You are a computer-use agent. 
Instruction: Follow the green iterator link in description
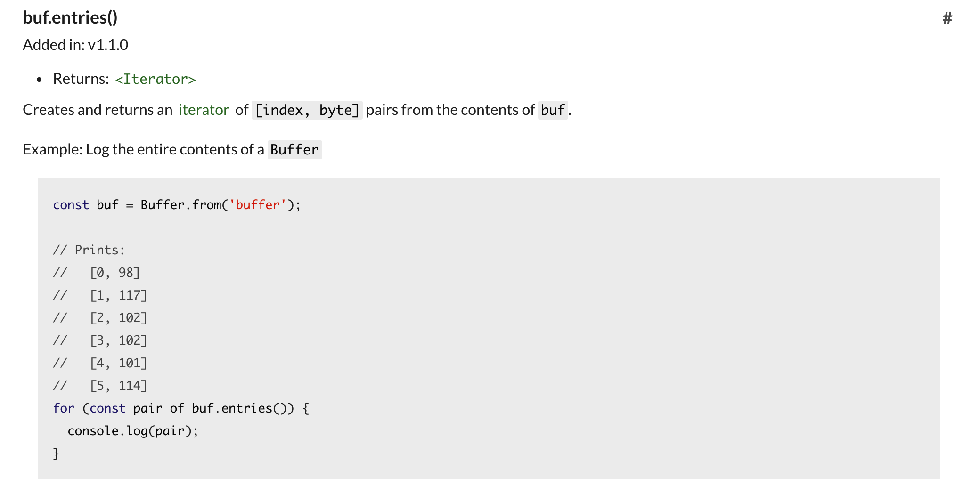[204, 110]
